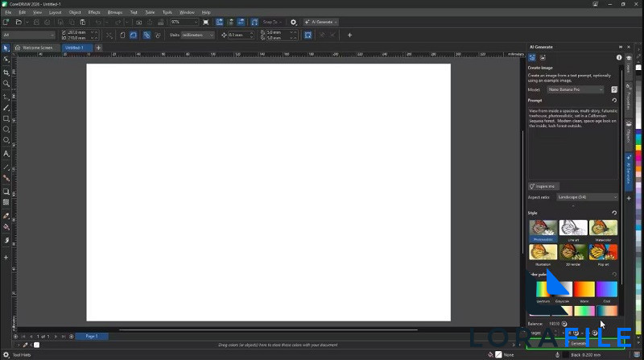Open the Aspect ratio Landscape dropdown

coord(588,197)
